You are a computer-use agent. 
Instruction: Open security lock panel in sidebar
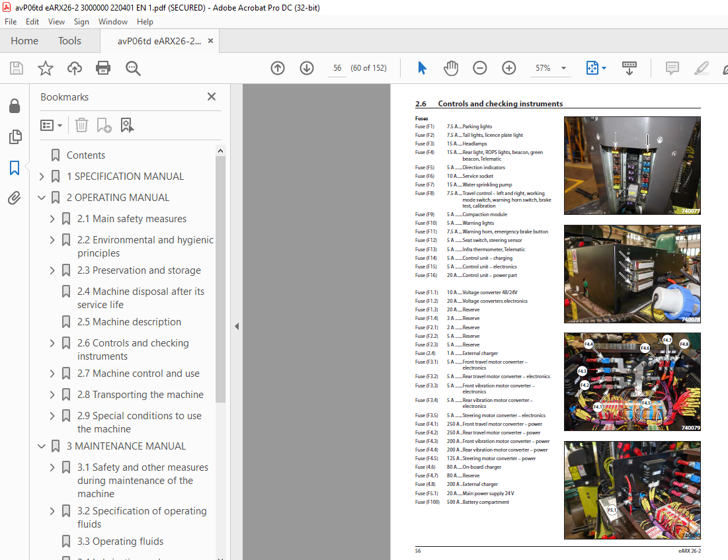click(x=15, y=106)
